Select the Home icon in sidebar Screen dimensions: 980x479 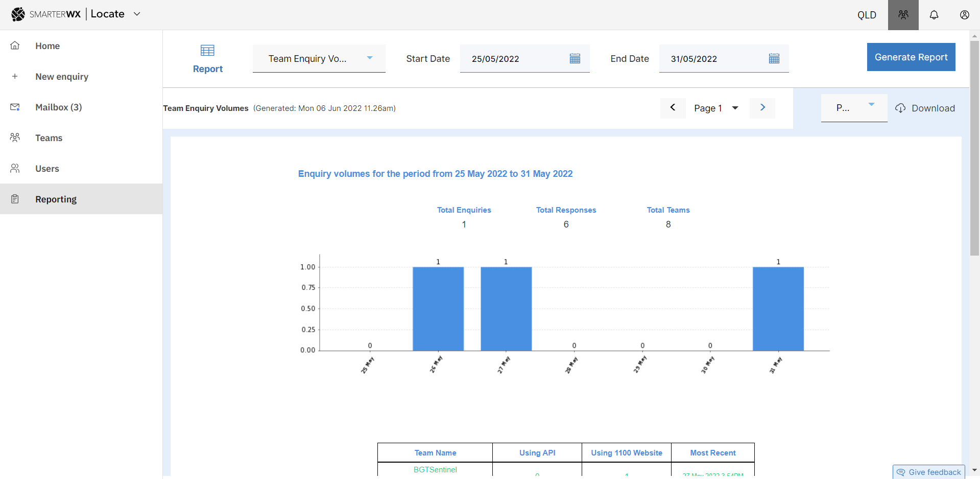coord(15,45)
